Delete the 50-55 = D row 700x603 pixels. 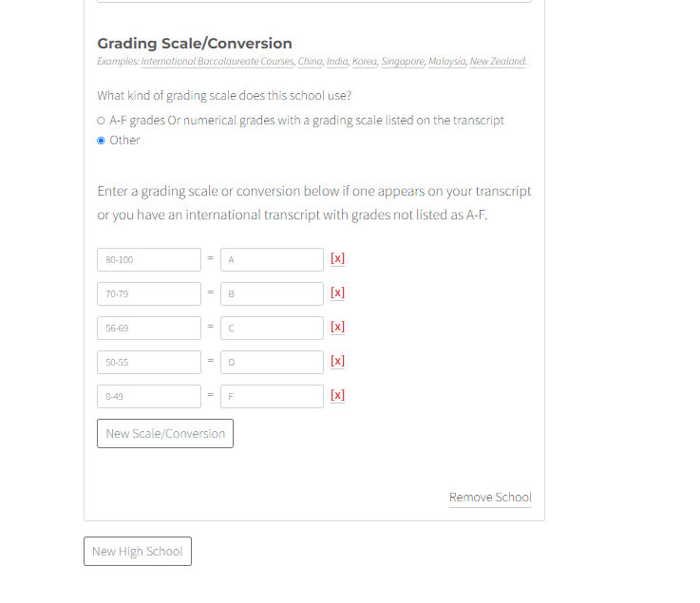pos(337,361)
